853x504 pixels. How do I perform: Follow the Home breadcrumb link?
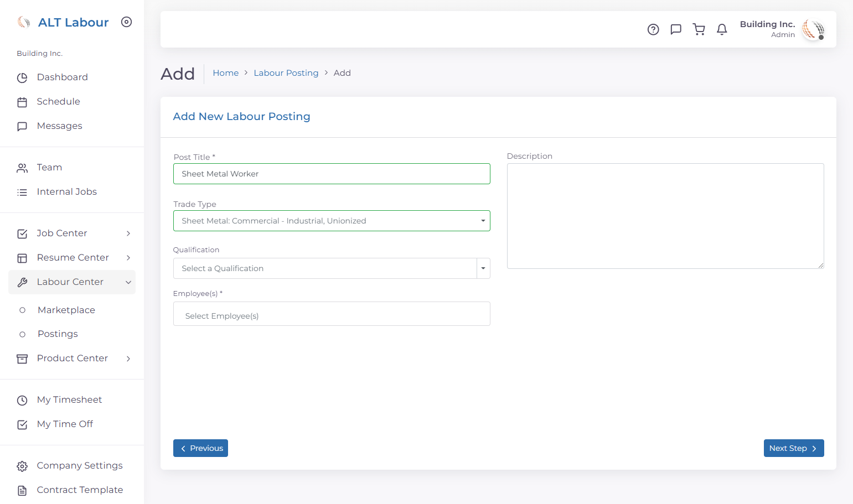[x=226, y=73]
